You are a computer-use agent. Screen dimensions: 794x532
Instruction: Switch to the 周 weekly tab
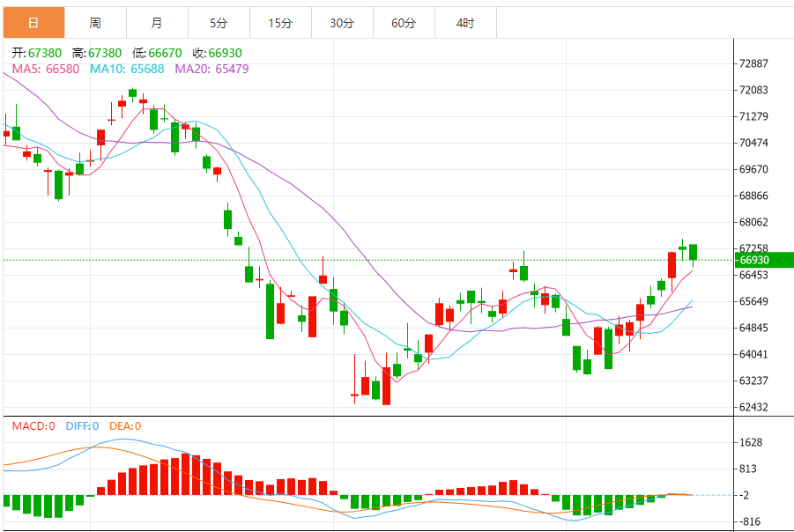tap(96, 23)
